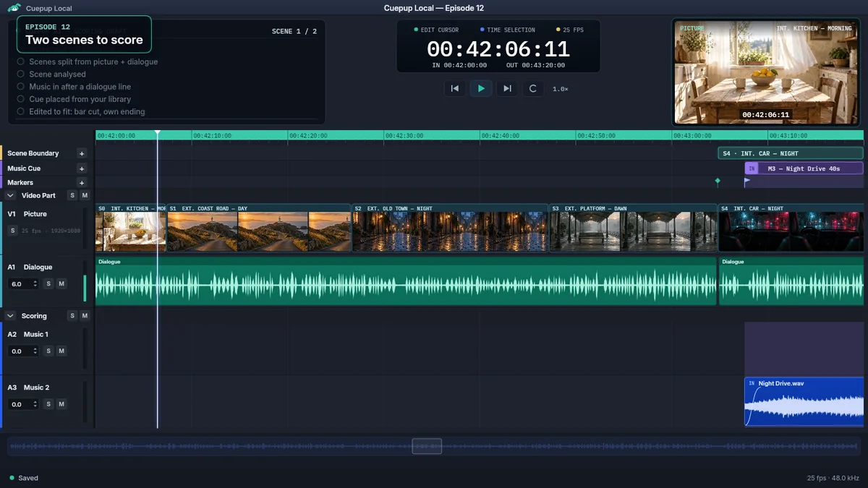Solo the Scoring group
Image resolution: width=868 pixels, height=488 pixels.
point(72,316)
